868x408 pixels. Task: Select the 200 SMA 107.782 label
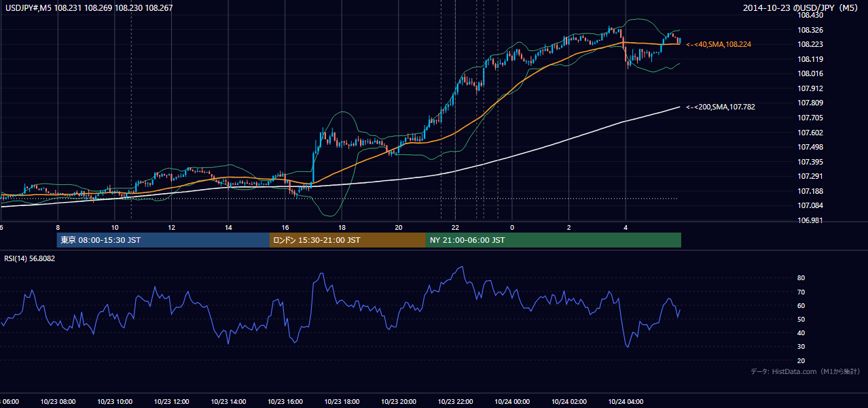click(721, 107)
